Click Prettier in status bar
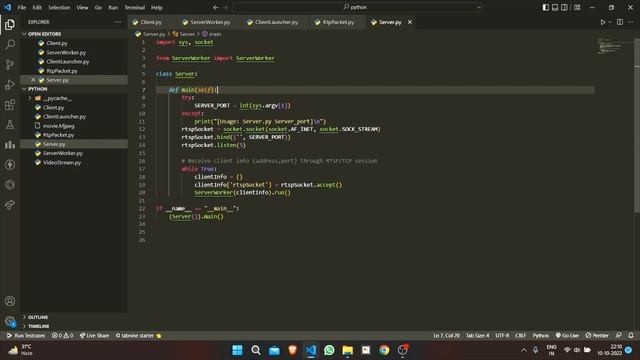 tap(597, 336)
